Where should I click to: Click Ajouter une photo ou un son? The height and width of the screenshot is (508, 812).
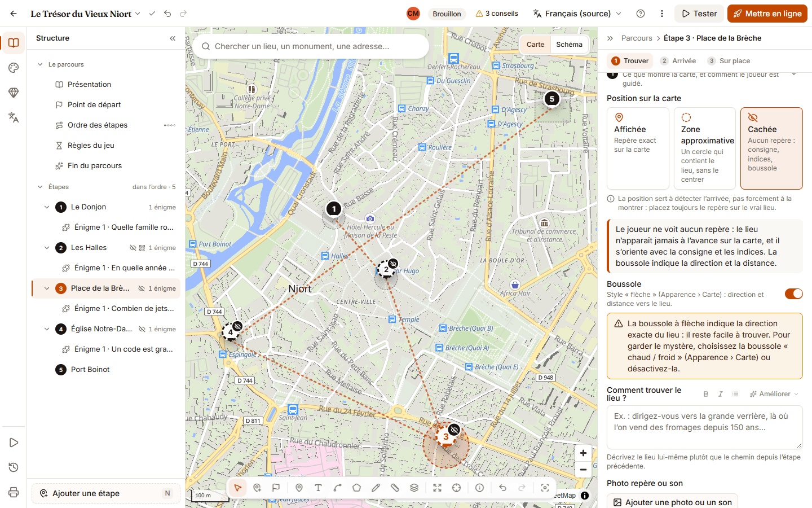click(x=672, y=502)
